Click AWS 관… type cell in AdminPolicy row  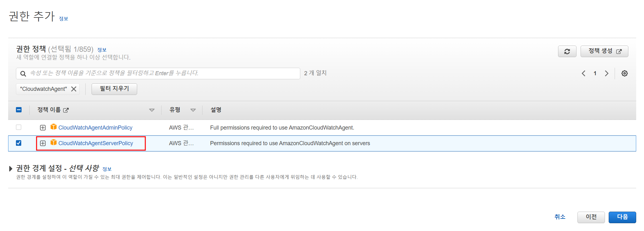182,128
